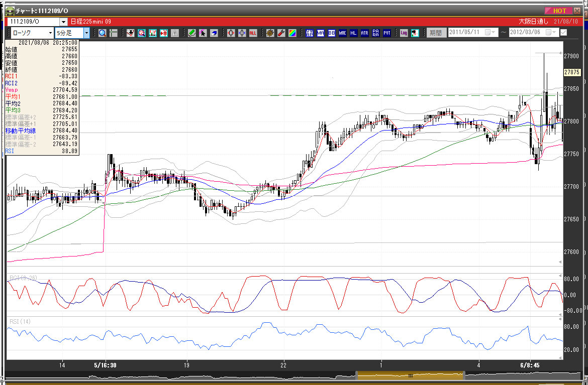Enable the BB Bollinger Bands indicator

(x=332, y=33)
